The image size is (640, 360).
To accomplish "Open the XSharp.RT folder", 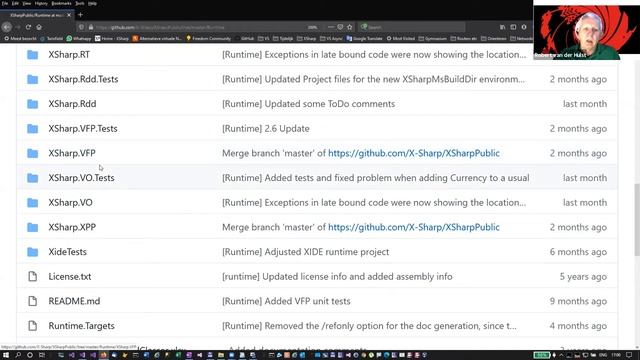I will pos(69,55).
